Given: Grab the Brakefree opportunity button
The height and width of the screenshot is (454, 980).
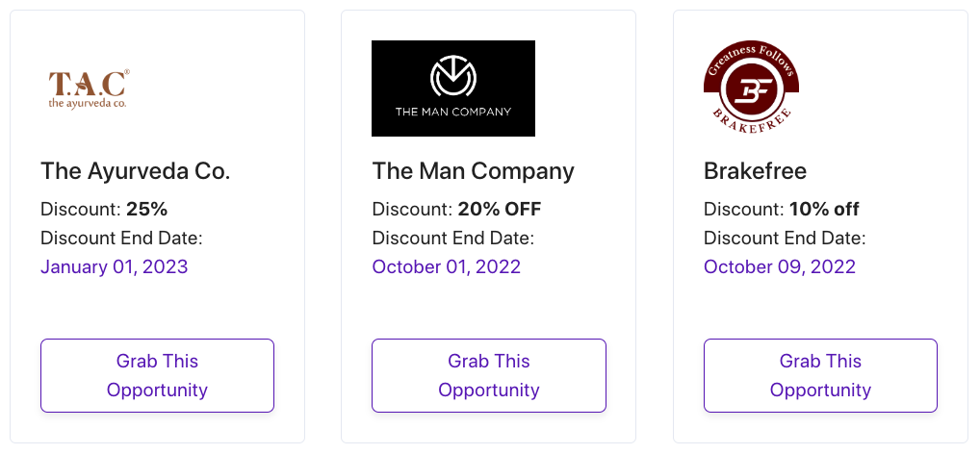Looking at the screenshot, I should tap(820, 375).
